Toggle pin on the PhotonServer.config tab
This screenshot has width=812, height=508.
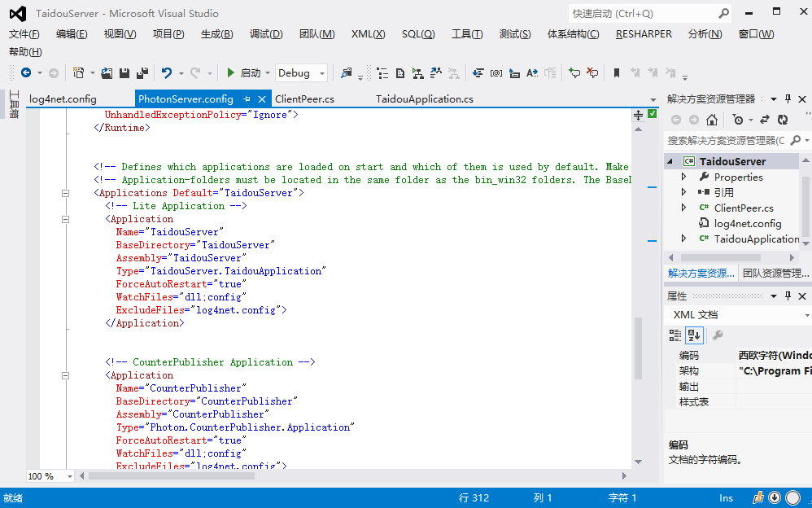[247, 99]
